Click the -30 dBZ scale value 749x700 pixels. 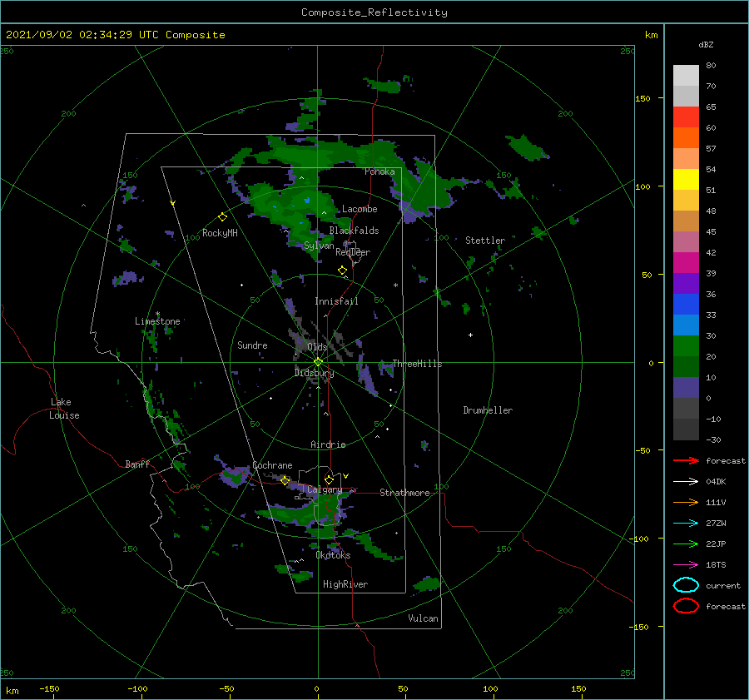[713, 439]
